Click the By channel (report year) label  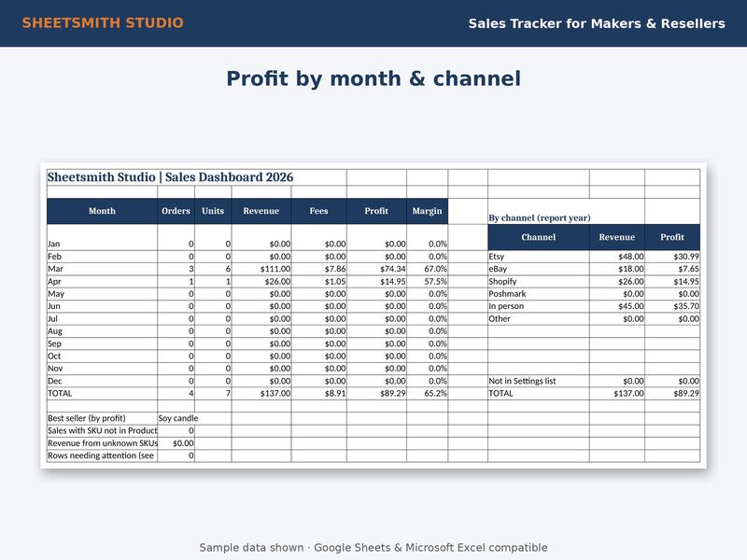pyautogui.click(x=540, y=217)
